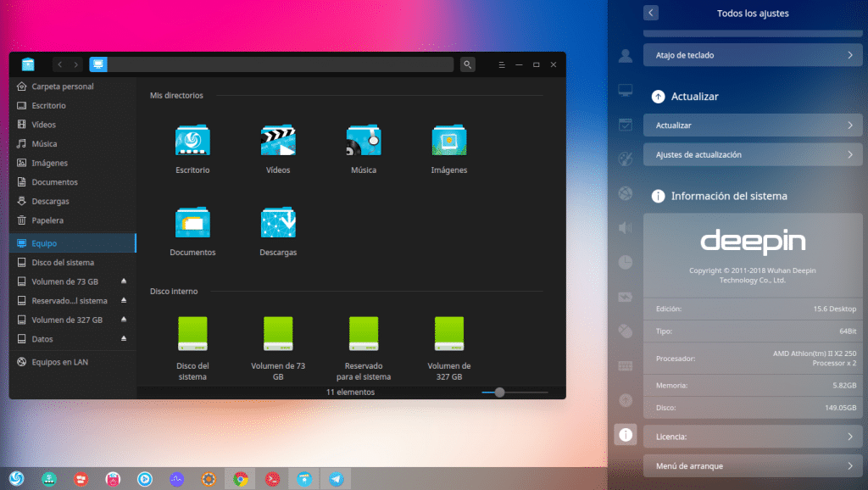Open Papelera trash in the sidebar
Image resolution: width=868 pixels, height=490 pixels.
point(73,220)
